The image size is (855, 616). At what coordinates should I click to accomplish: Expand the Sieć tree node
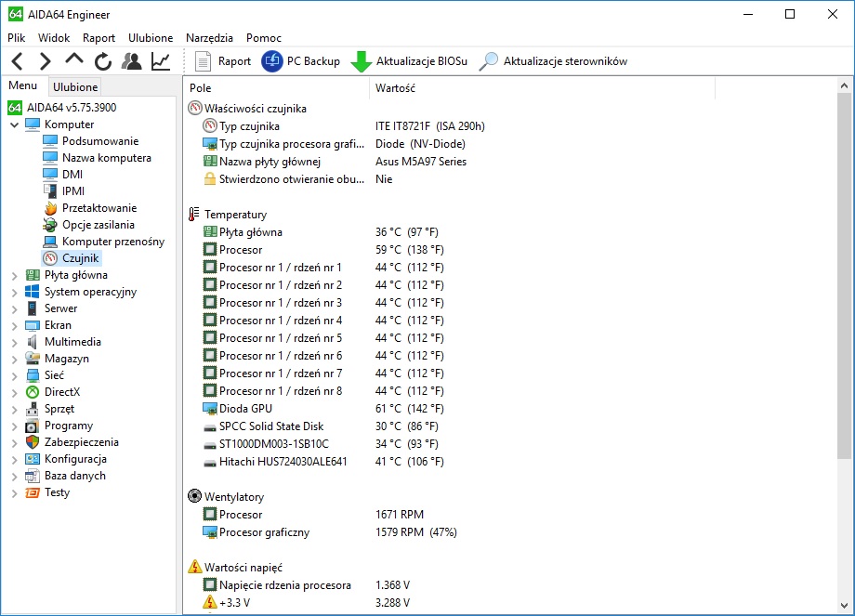[15, 376]
